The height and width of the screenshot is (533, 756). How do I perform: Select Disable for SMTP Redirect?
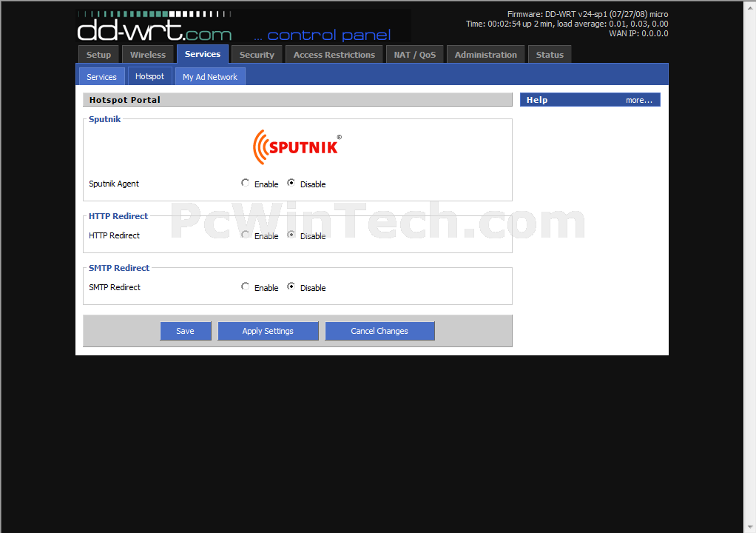291,286
